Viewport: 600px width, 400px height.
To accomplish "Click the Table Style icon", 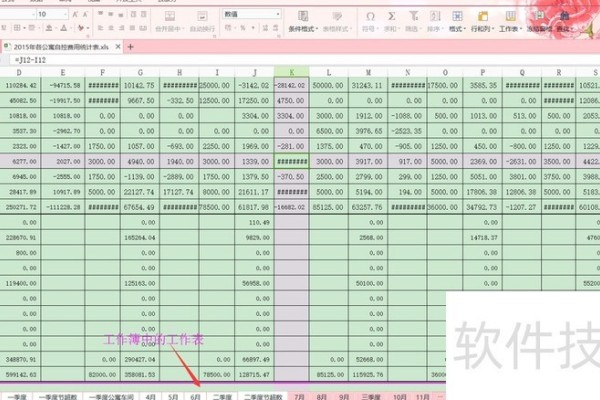I will (x=337, y=16).
